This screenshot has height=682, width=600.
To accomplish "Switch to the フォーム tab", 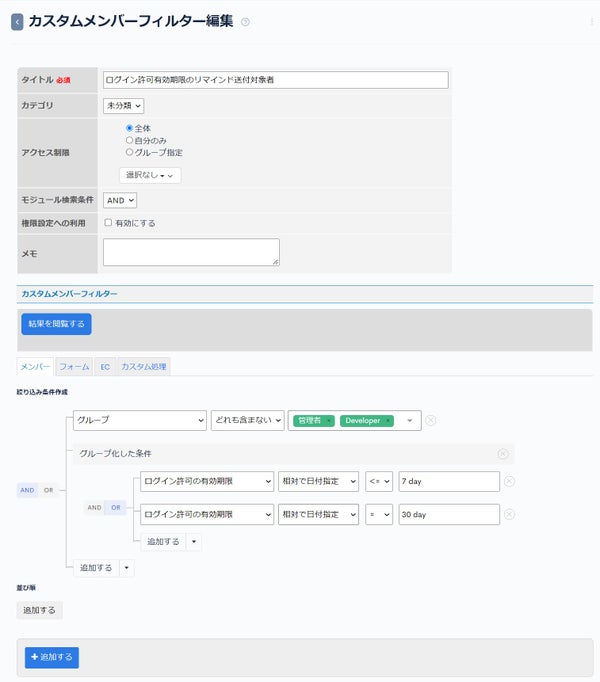I will [x=74, y=367].
